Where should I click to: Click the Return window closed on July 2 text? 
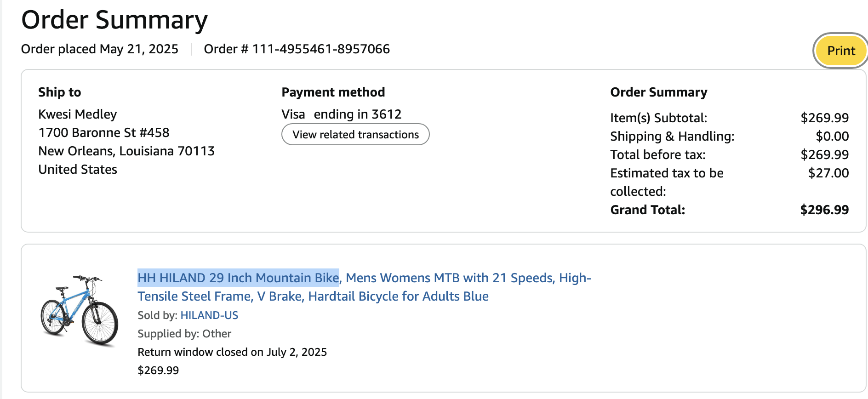point(232,352)
